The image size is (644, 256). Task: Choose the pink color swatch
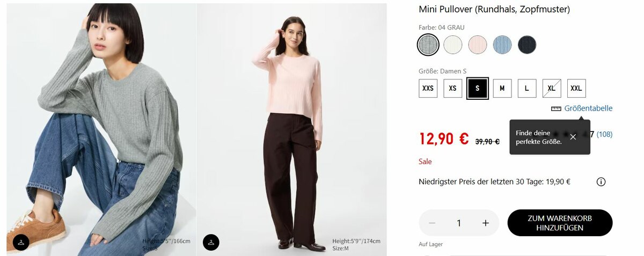pyautogui.click(x=478, y=45)
